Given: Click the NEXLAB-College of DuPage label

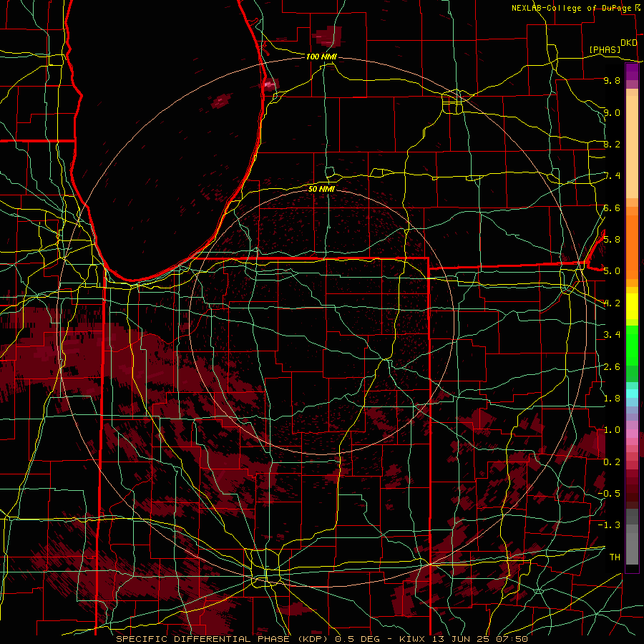Looking at the screenshot, I should coord(571,8).
